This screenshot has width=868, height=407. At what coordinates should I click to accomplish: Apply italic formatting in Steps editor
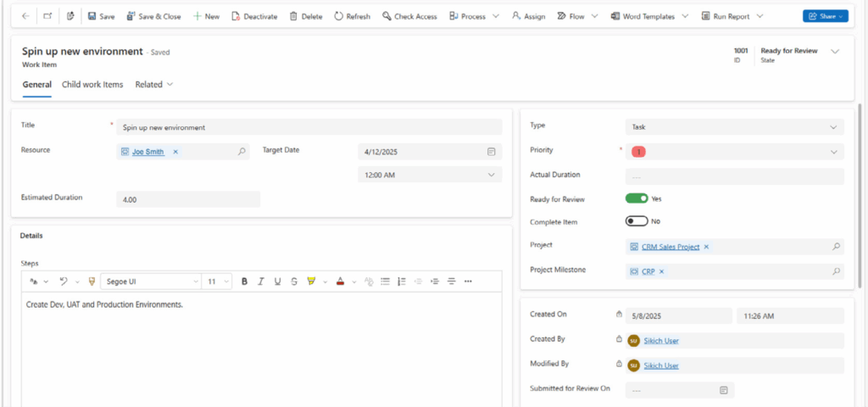point(260,281)
